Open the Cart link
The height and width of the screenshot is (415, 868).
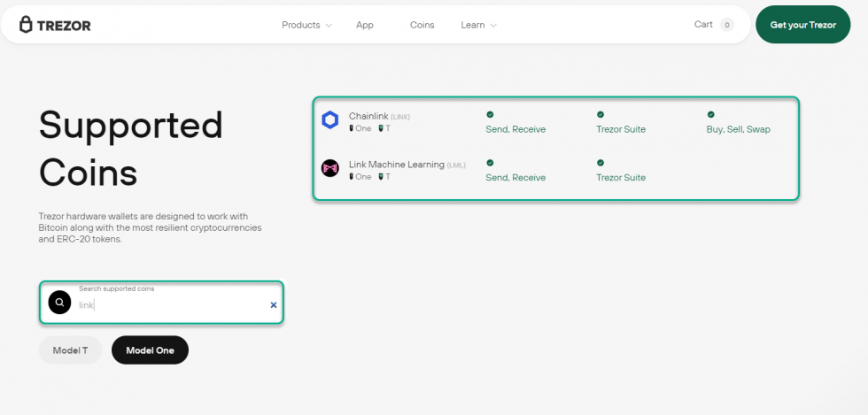[x=703, y=25]
